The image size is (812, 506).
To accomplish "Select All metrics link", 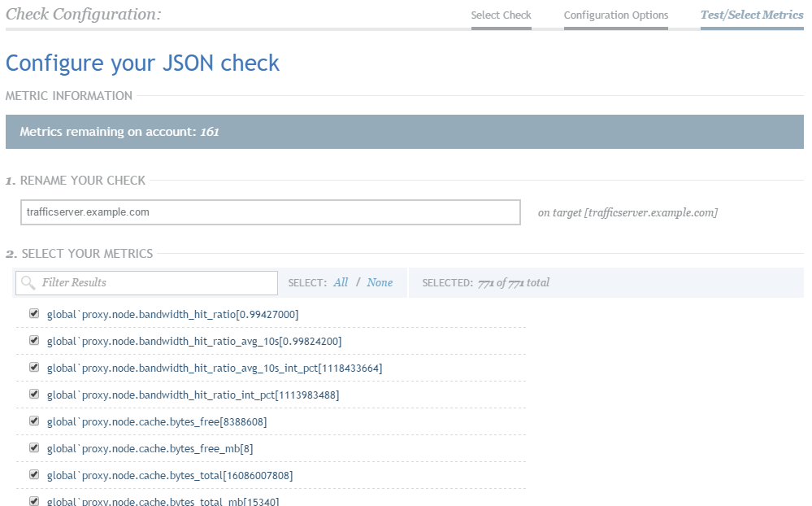I will pos(341,282).
